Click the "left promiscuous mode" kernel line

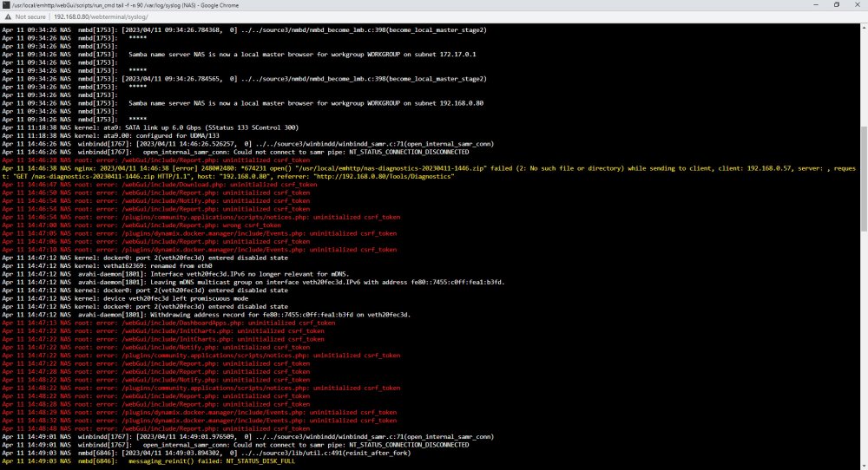(125, 298)
